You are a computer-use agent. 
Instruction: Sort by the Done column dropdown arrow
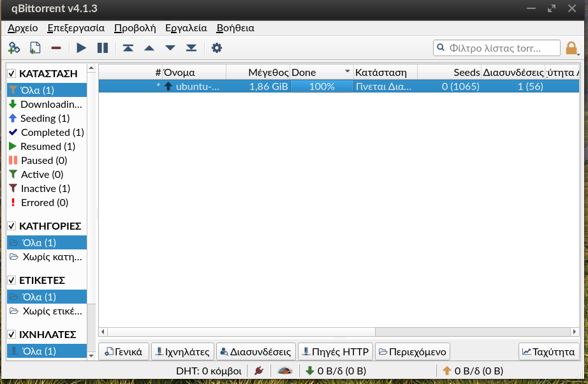click(x=347, y=71)
